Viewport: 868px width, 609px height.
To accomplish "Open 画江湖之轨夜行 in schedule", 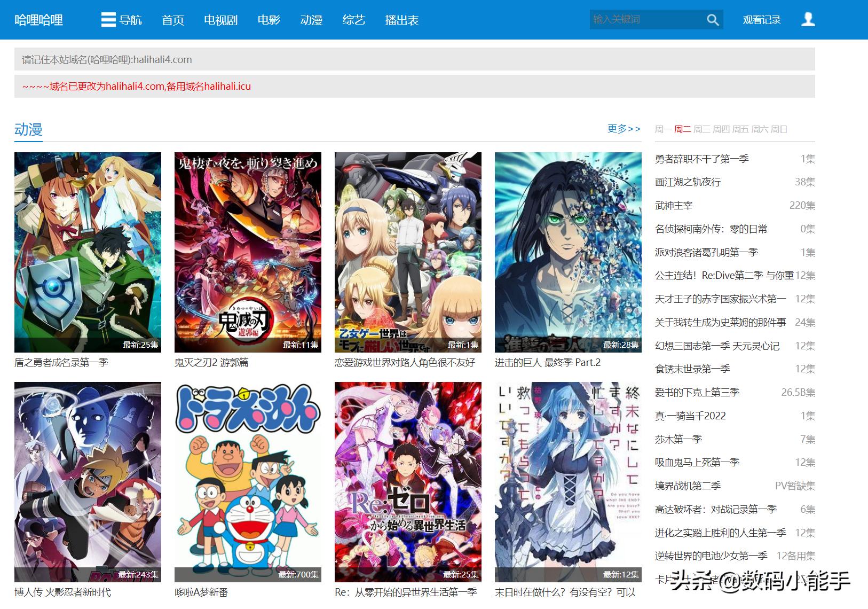I will tap(688, 182).
